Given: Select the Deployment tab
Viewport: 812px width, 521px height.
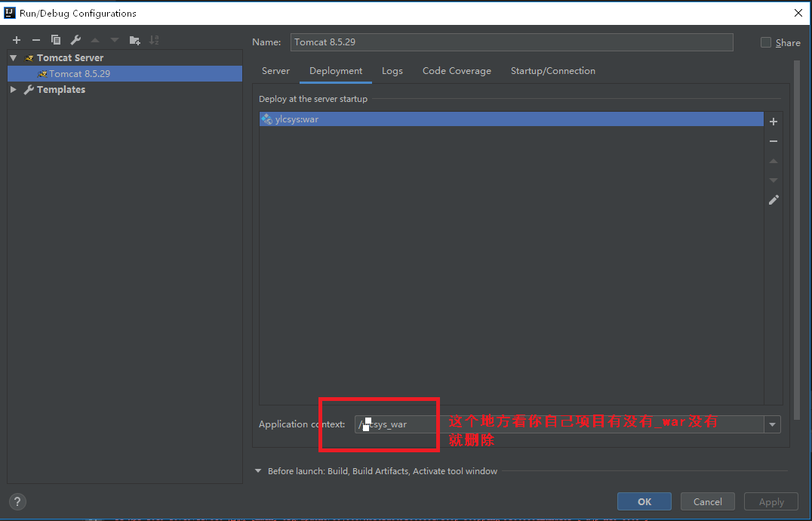Looking at the screenshot, I should [x=336, y=71].
